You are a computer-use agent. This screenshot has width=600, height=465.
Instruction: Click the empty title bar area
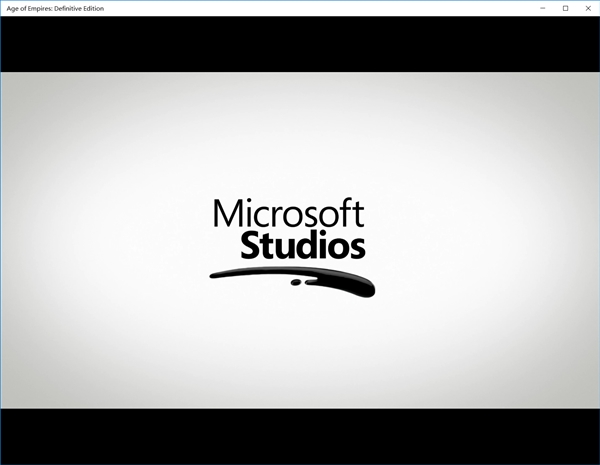pyautogui.click(x=300, y=8)
